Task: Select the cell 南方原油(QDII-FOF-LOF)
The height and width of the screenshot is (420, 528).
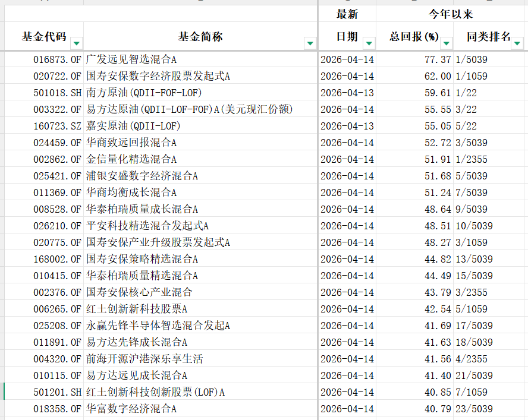Action: coord(144,93)
